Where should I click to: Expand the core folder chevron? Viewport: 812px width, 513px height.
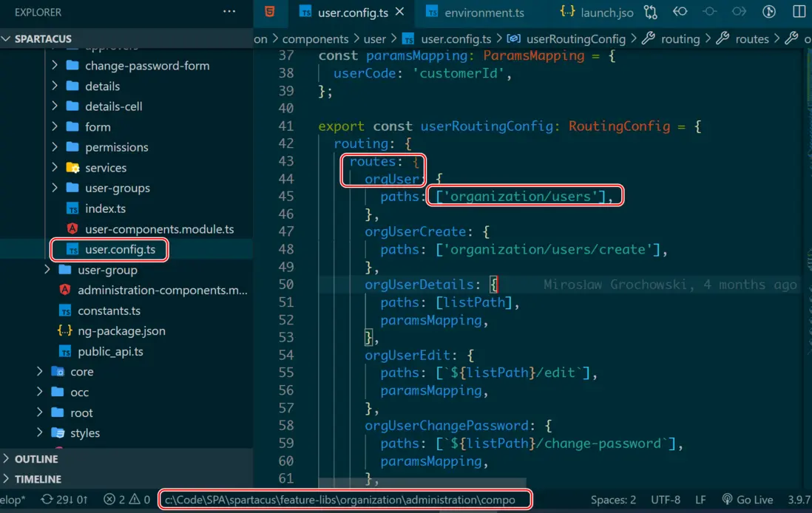pyautogui.click(x=40, y=372)
